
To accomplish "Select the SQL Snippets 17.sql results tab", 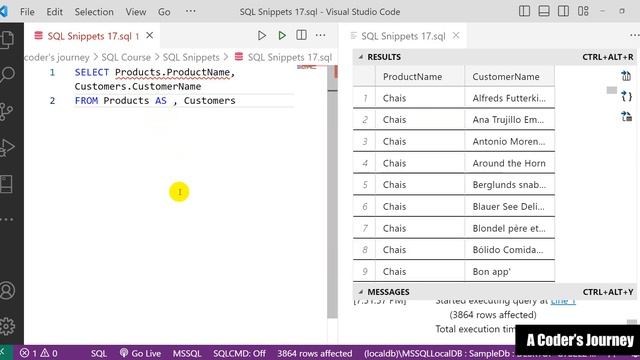I will 403,36.
